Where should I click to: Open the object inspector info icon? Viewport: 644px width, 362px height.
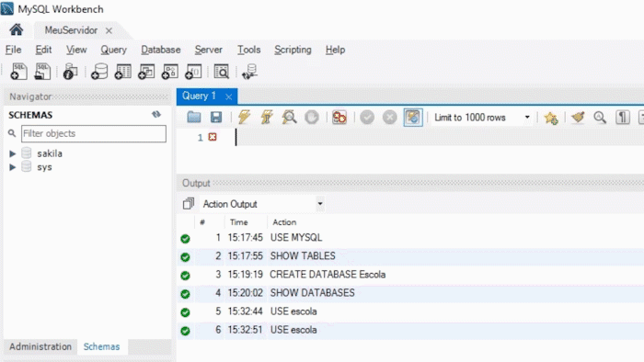[x=70, y=72]
